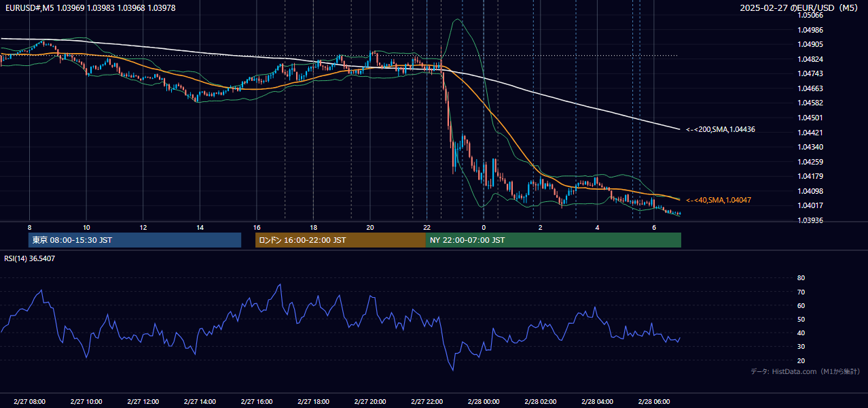Click the 2/28 06:00 time axis label
The image size is (868, 408).
pos(653,401)
